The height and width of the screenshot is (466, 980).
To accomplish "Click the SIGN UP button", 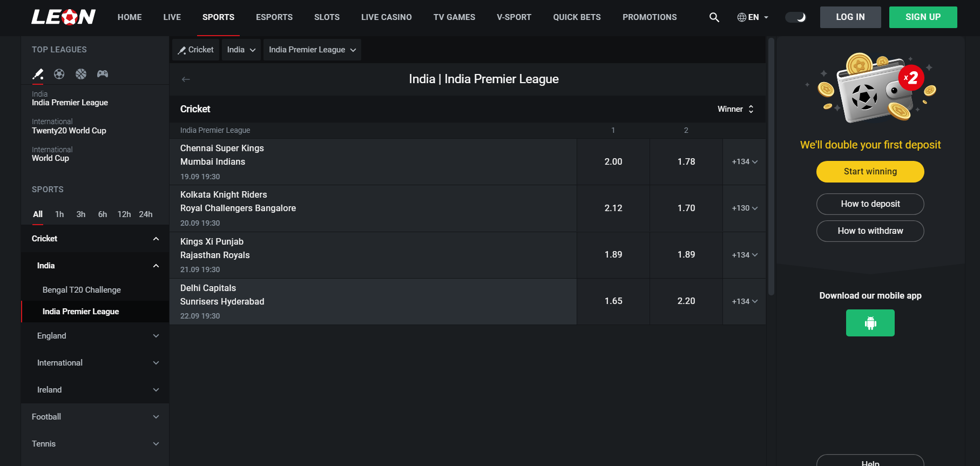I will [923, 17].
